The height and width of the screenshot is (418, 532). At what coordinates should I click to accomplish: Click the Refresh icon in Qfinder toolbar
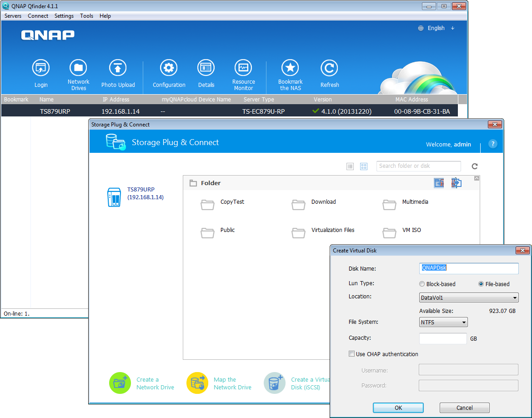(330, 68)
